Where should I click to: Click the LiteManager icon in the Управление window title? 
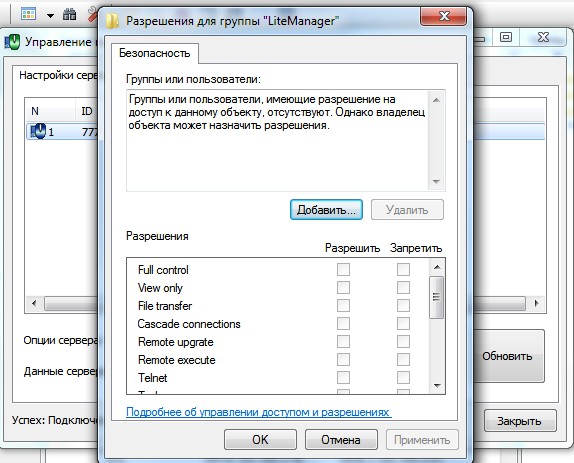12,42
